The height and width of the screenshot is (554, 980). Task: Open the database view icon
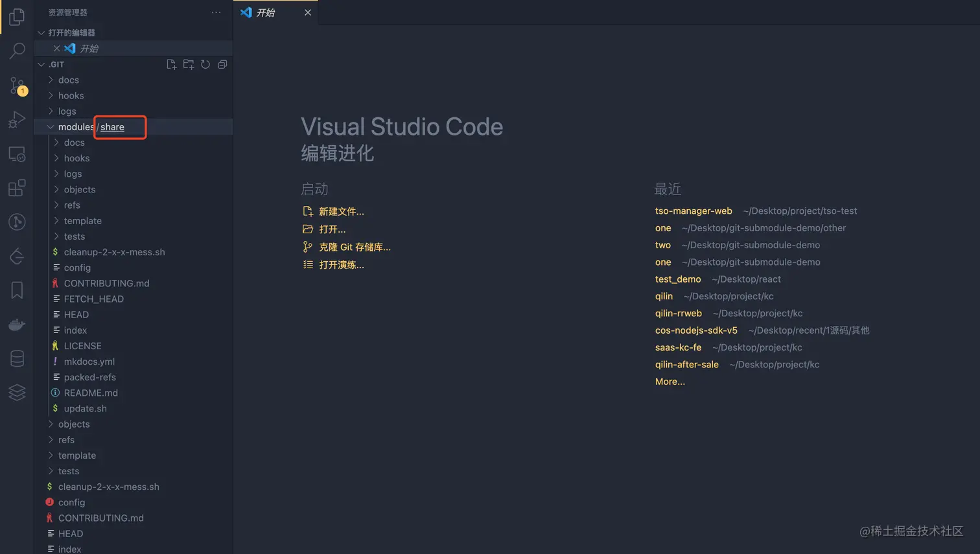click(x=17, y=358)
